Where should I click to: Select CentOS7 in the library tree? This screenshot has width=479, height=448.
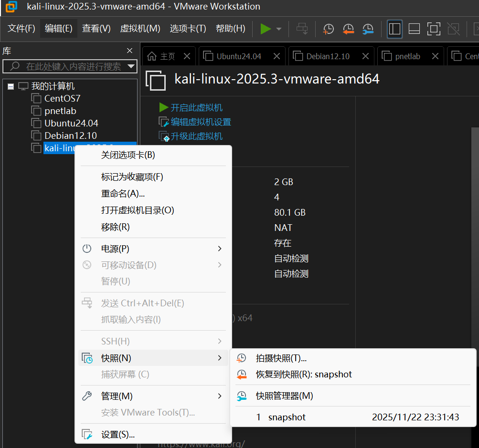point(61,98)
